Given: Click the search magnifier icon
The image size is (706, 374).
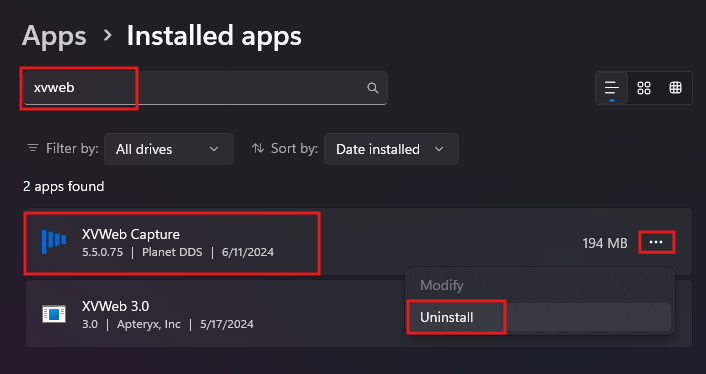Looking at the screenshot, I should [372, 88].
